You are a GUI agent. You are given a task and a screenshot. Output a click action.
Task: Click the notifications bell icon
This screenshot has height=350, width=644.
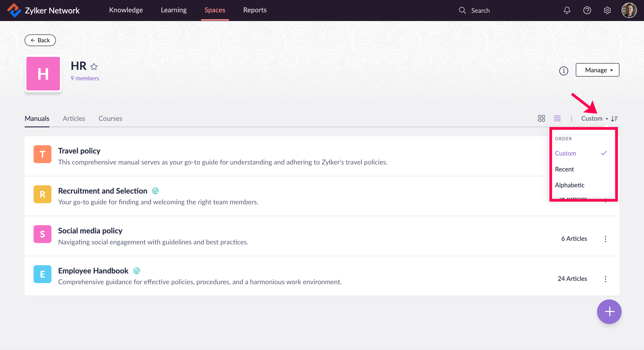click(x=567, y=10)
